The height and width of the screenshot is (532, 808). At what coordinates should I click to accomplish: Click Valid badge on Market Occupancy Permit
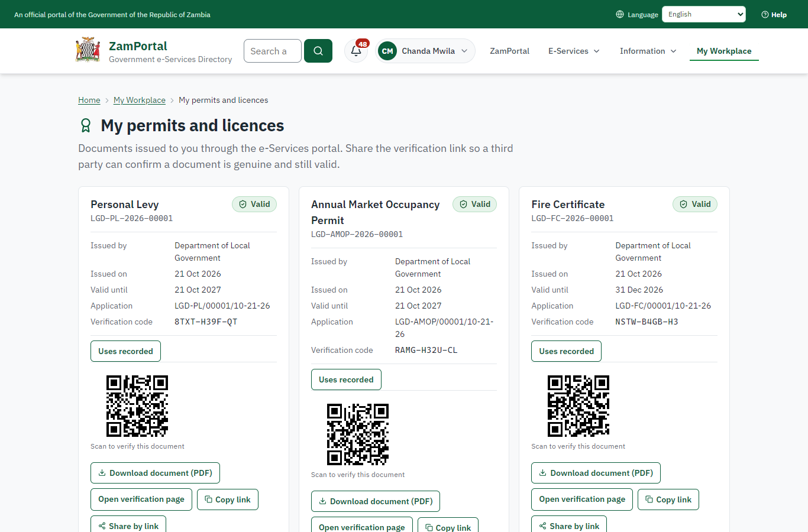click(475, 204)
